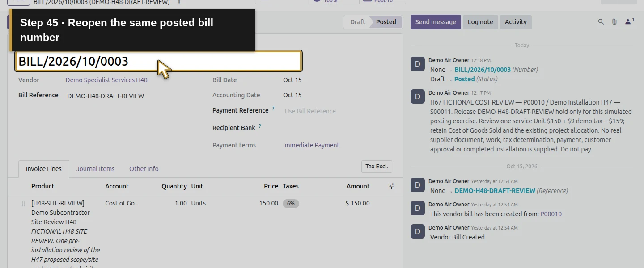Focus the Payment Reference field
Image resolution: width=644 pixels, height=268 pixels.
[x=337, y=111]
